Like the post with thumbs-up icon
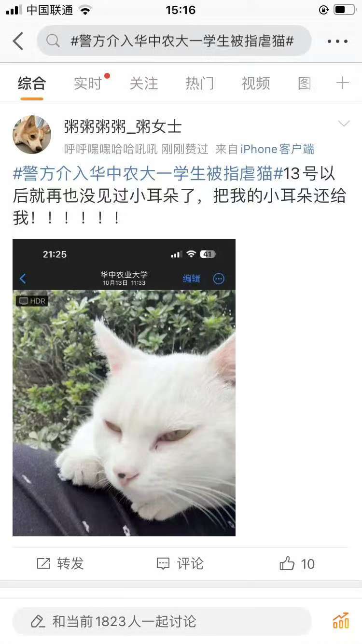Viewport: 362px width, 644px height. (287, 563)
